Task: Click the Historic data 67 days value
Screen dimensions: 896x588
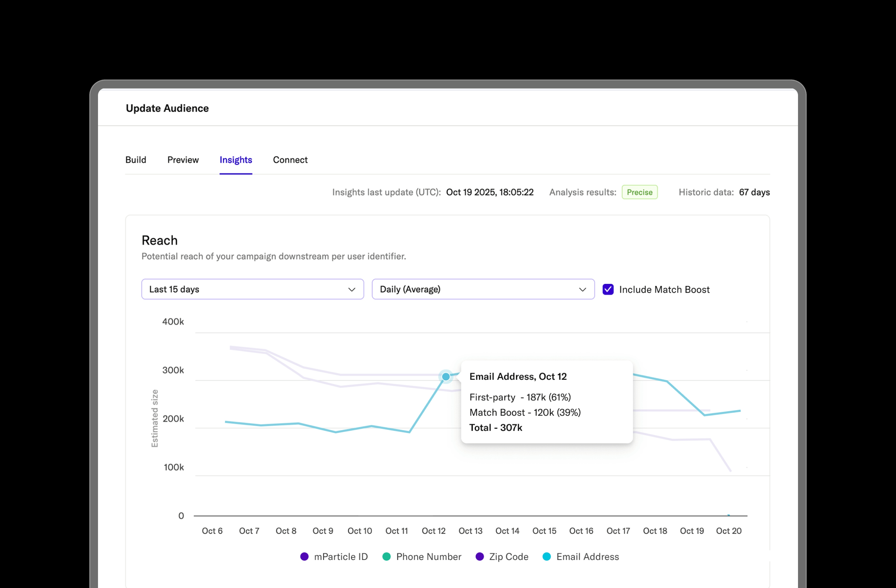Action: pyautogui.click(x=754, y=192)
